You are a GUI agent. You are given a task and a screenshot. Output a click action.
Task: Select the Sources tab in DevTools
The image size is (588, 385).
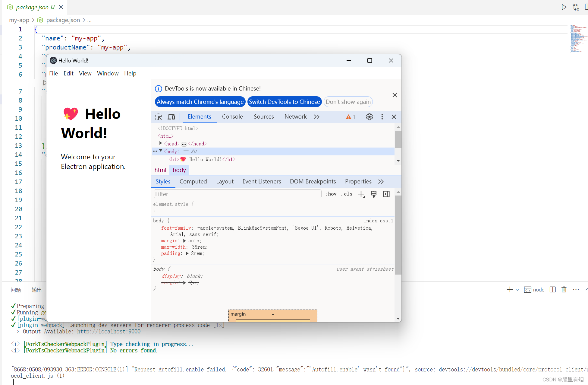[x=263, y=117]
